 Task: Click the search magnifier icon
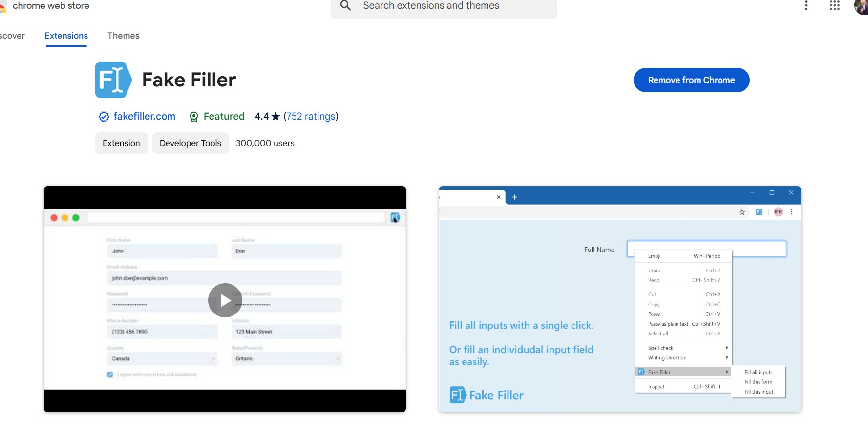tap(346, 6)
